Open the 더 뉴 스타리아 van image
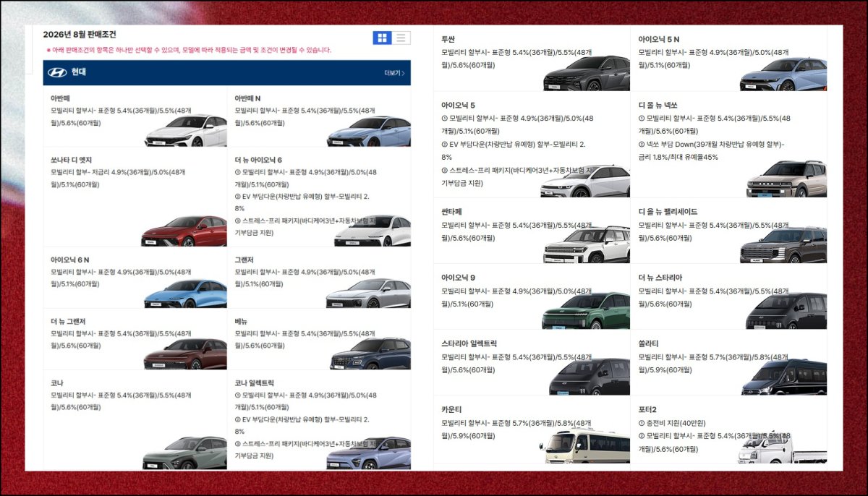Viewport: 868px width, 496px height. (786, 311)
